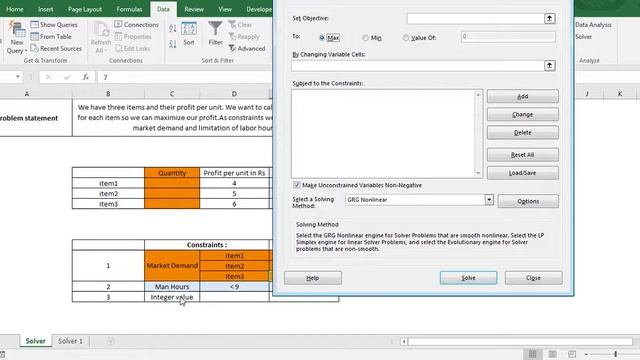Click Clear filter icon
640x360 pixels.
[232, 24]
